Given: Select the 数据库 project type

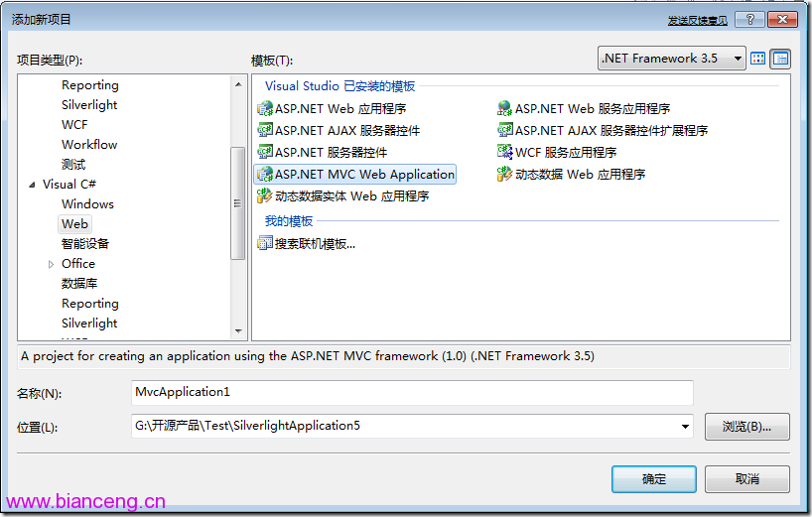Looking at the screenshot, I should point(79,284).
